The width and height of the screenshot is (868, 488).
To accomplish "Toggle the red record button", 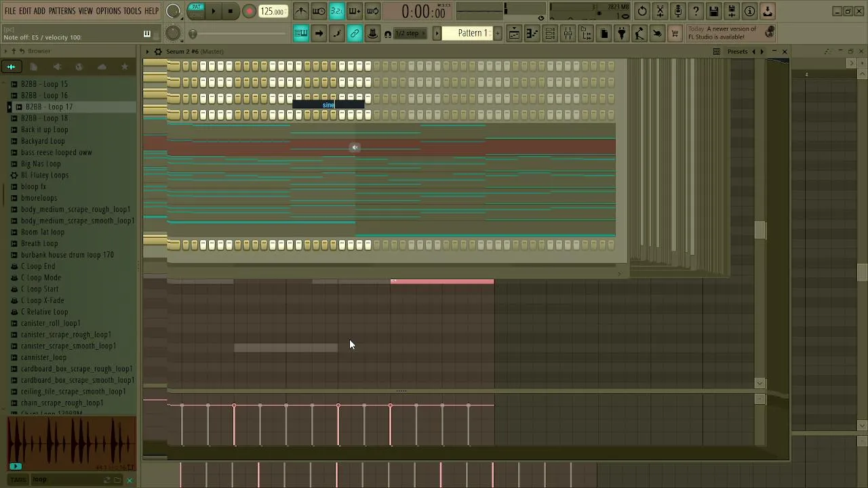I will coord(249,11).
